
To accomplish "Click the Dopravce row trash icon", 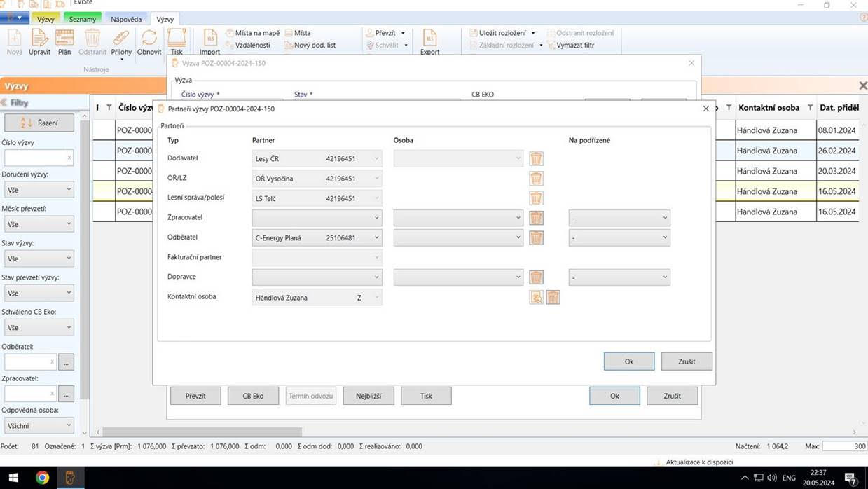I will click(536, 277).
